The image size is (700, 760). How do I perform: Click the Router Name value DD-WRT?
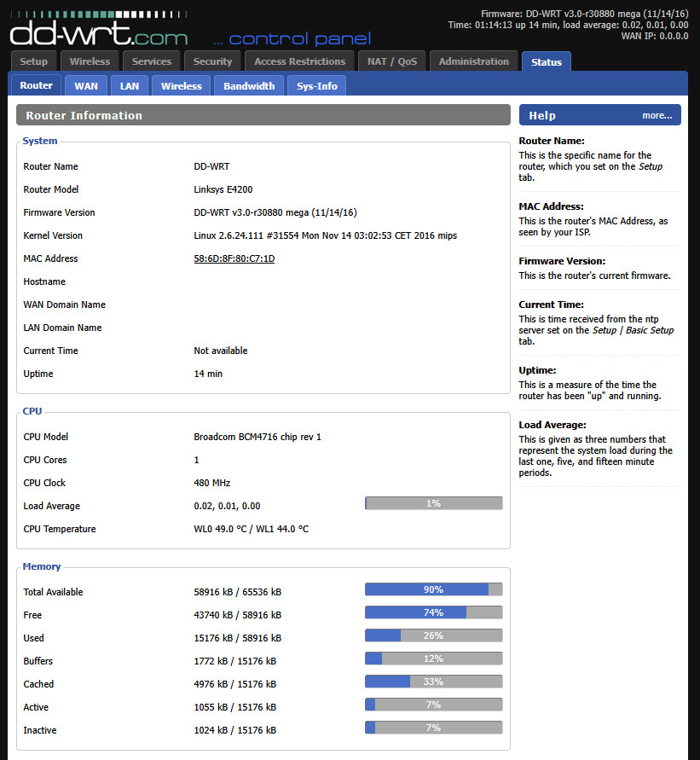(211, 166)
